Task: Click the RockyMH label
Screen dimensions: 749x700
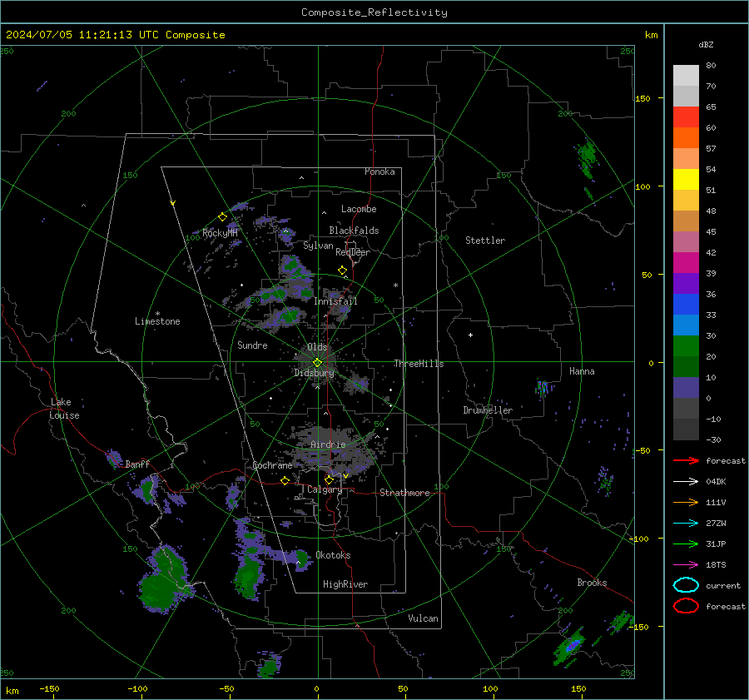Action: pyautogui.click(x=220, y=233)
